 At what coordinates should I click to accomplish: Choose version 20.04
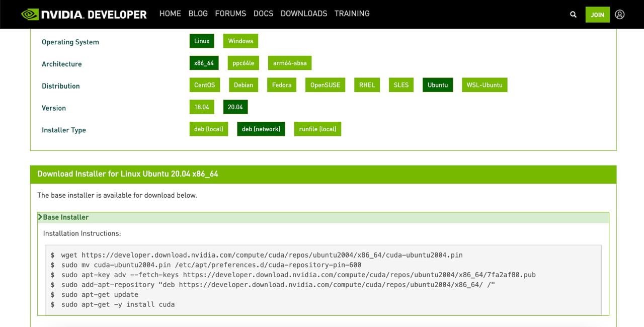[x=235, y=107]
